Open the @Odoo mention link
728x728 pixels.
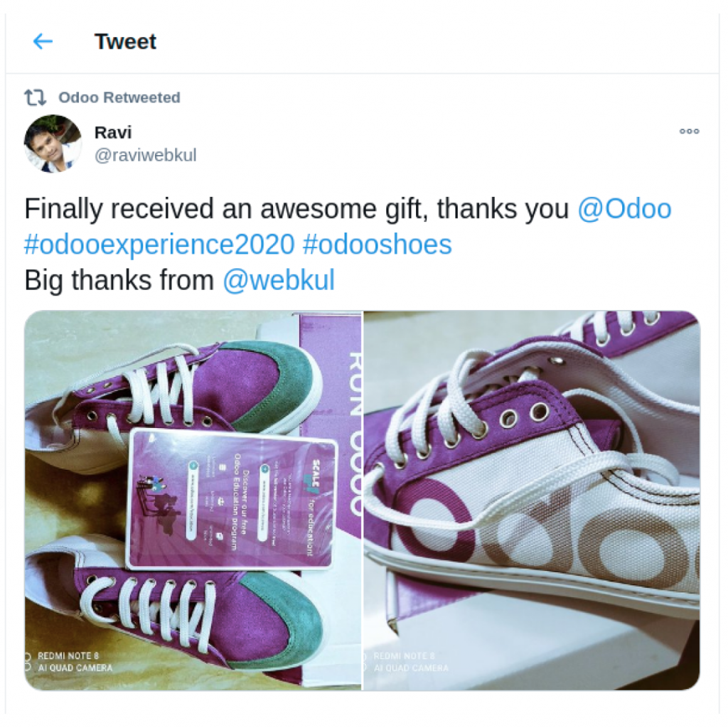[x=623, y=209]
